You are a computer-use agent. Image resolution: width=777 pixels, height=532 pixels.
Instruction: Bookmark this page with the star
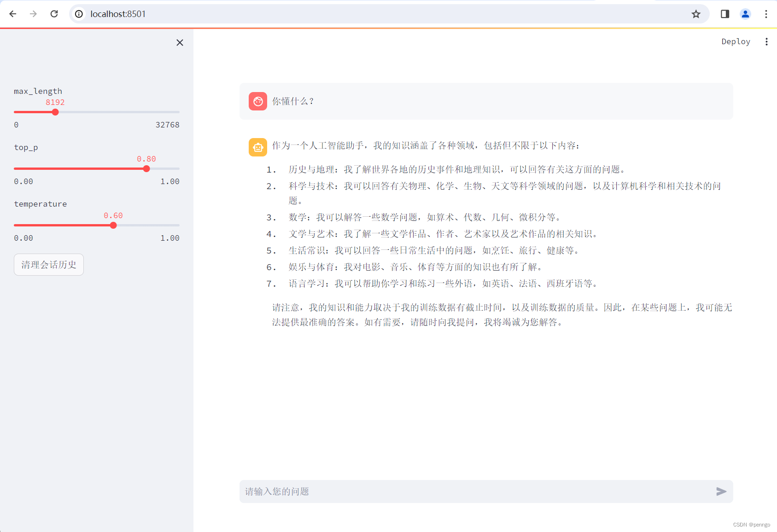(x=696, y=14)
